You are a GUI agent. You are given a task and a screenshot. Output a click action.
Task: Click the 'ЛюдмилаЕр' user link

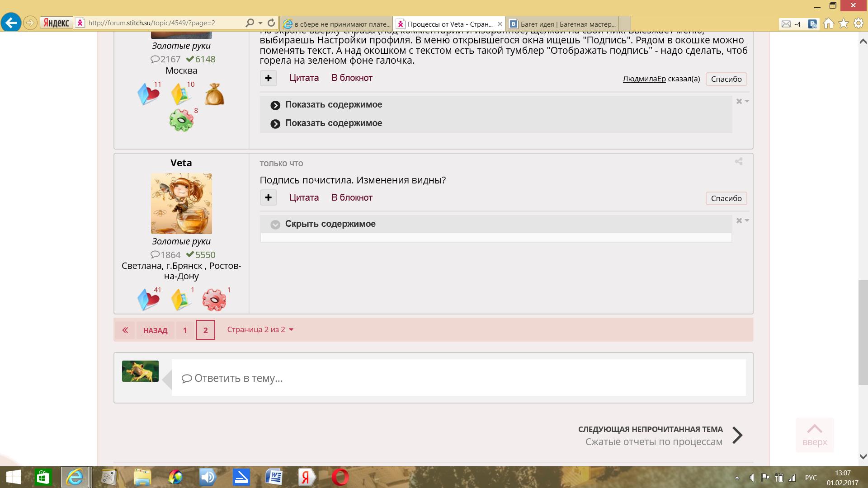644,79
